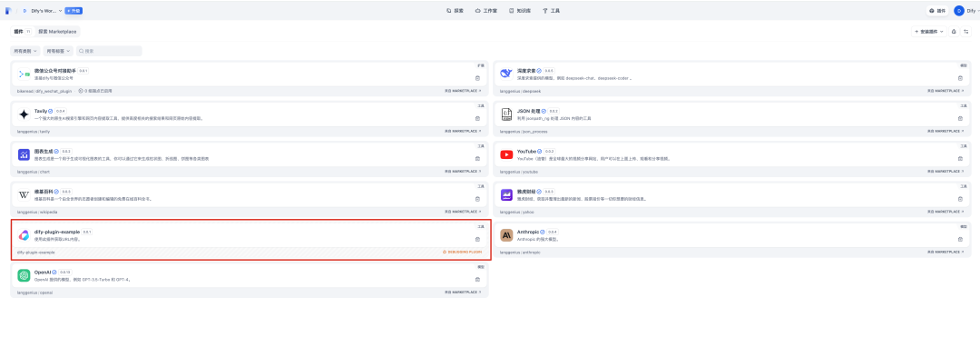
Task: Open the 工具 Tools navigation item
Action: click(x=552, y=11)
